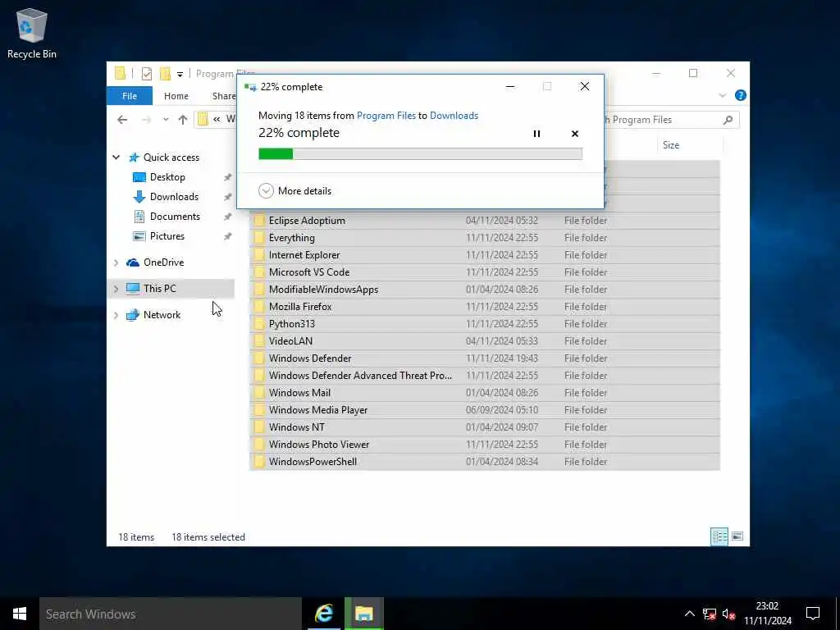Screen dimensions: 840x630
Task: Show hidden system tray icons
Action: point(689,614)
